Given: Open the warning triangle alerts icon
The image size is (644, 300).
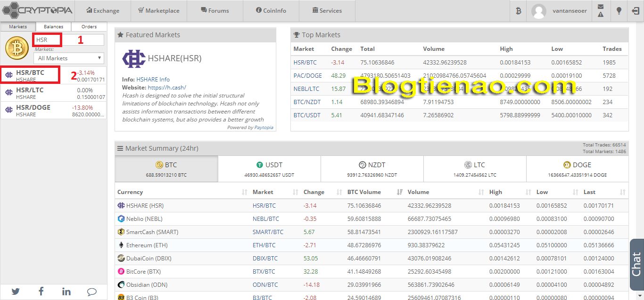Looking at the screenshot, I should 601,15.
